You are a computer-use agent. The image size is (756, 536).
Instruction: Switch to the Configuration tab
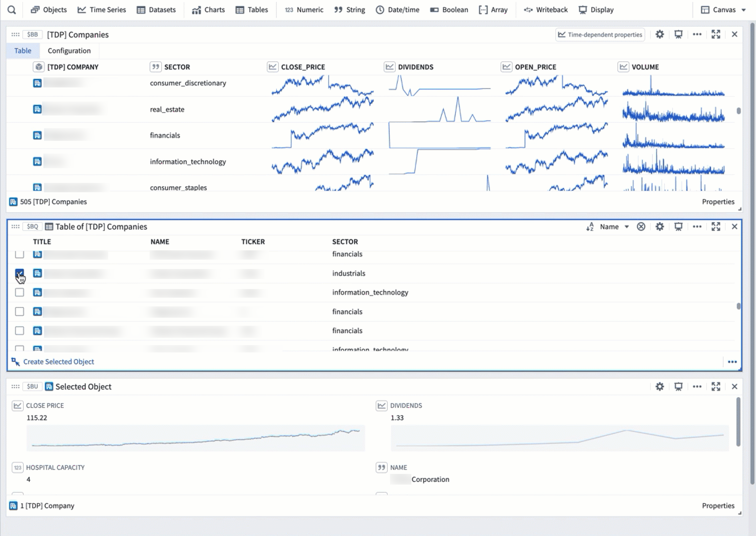point(69,50)
